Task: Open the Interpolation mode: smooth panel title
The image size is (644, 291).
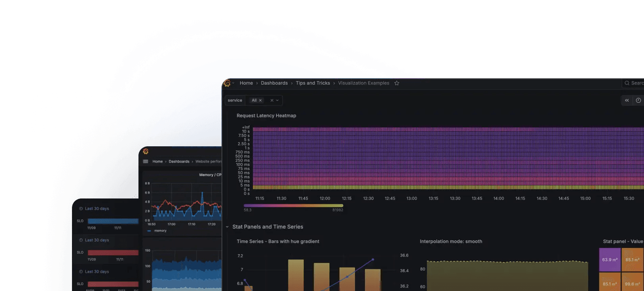Action: click(451, 241)
